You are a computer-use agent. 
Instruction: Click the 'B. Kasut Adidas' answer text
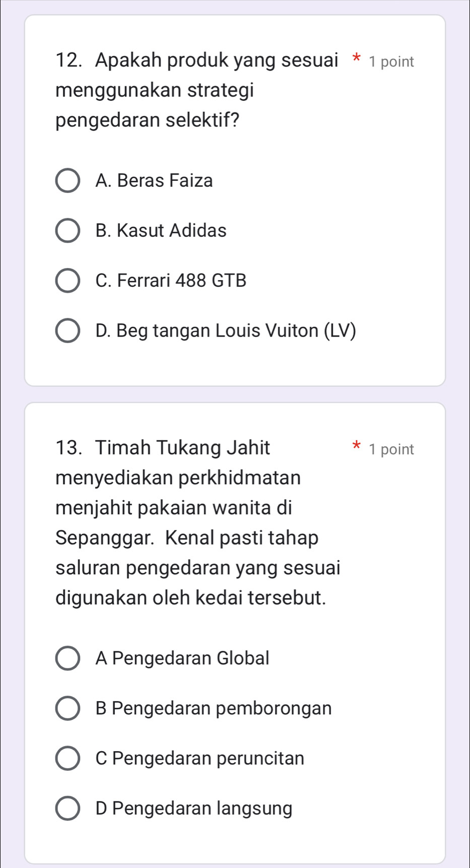pyautogui.click(x=161, y=230)
